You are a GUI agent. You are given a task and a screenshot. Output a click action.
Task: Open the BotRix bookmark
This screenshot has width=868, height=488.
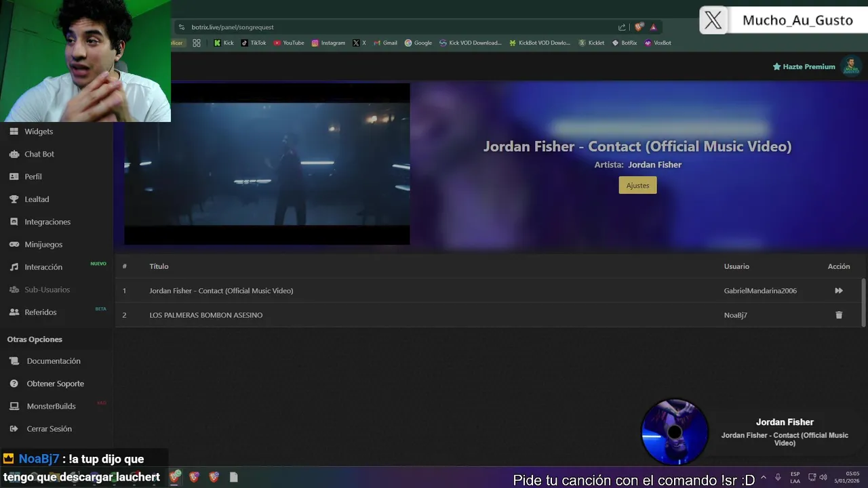625,43
